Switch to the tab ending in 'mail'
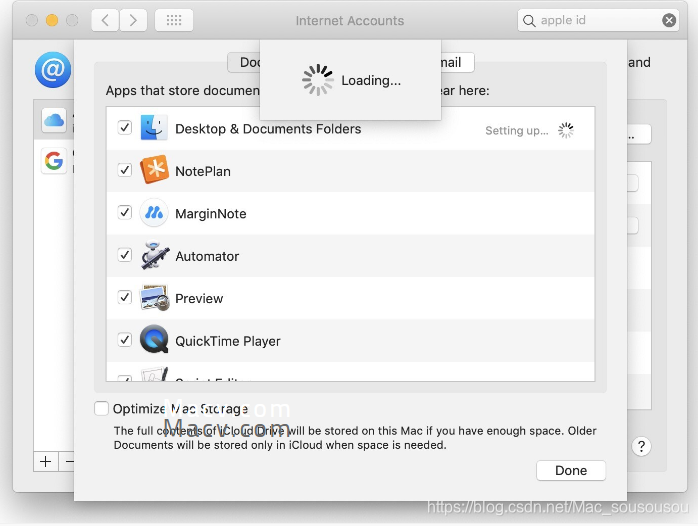 pyautogui.click(x=457, y=62)
